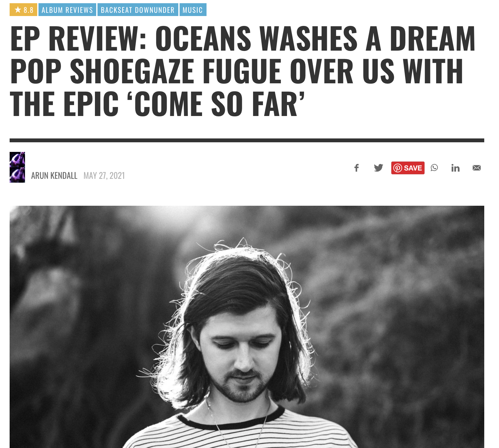The width and height of the screenshot is (499, 448).
Task: Select the Music category tag
Action: [x=193, y=10]
